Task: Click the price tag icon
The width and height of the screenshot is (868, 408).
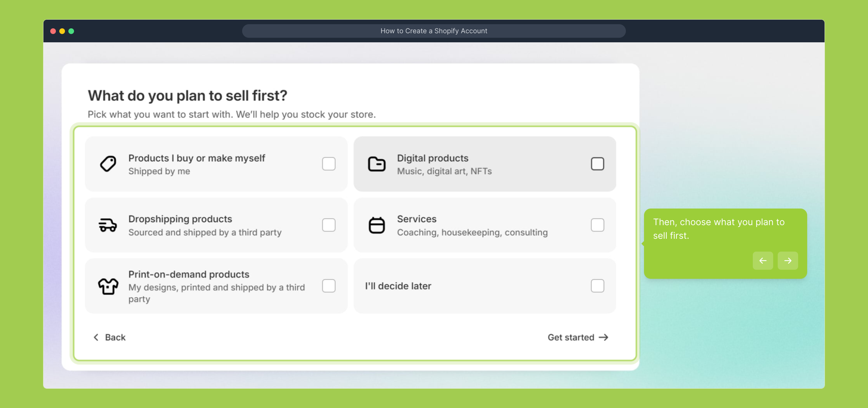Action: point(108,164)
